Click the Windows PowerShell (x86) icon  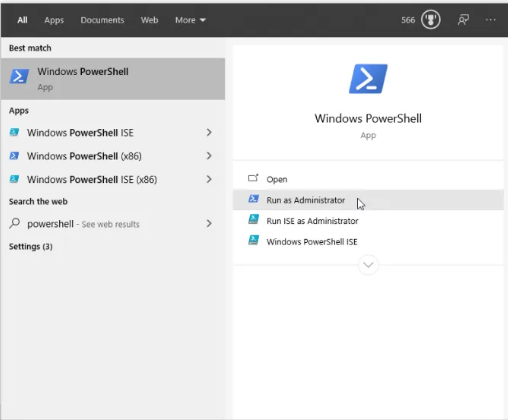(14, 156)
